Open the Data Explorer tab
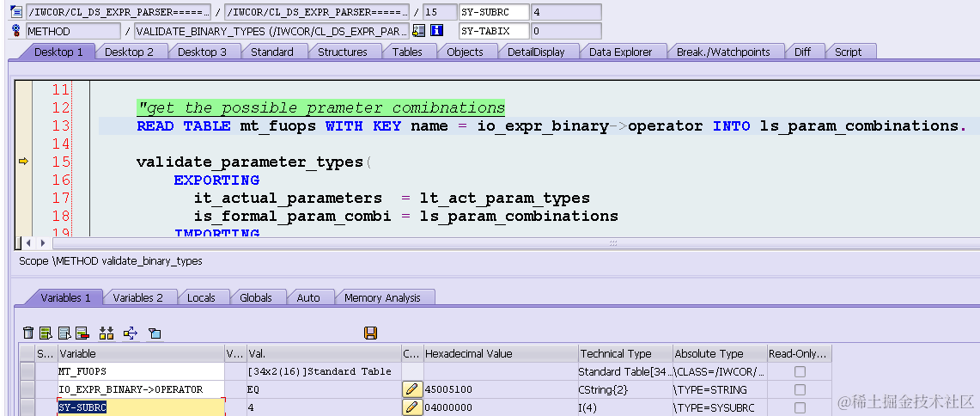 [x=620, y=52]
